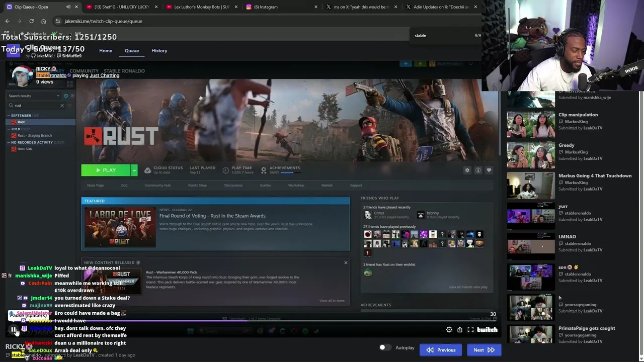Viewport: 644px width, 362px height.
Task: Click the achievements progress bar
Action: (x=290, y=172)
